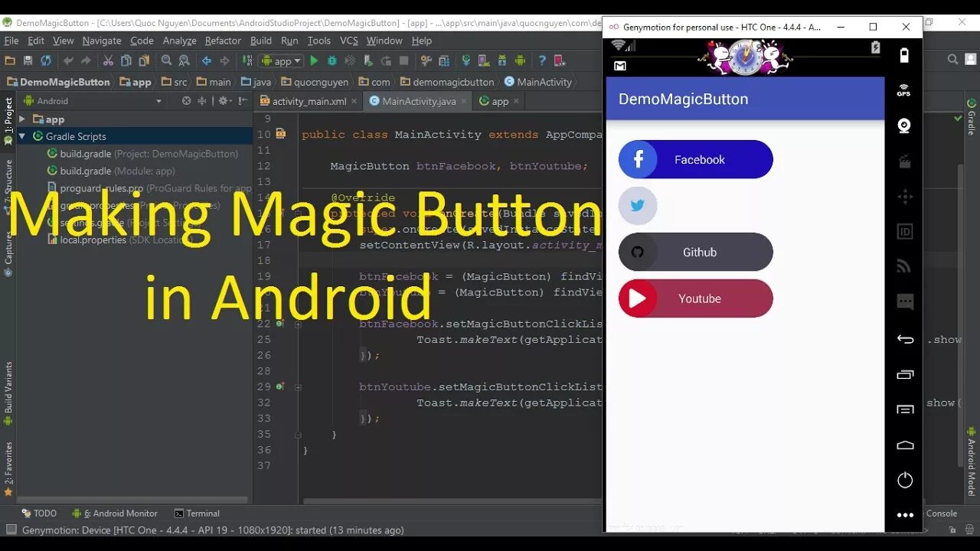Viewport: 980px width, 551px height.
Task: Open the Android Model right side tab
Action: point(971,461)
